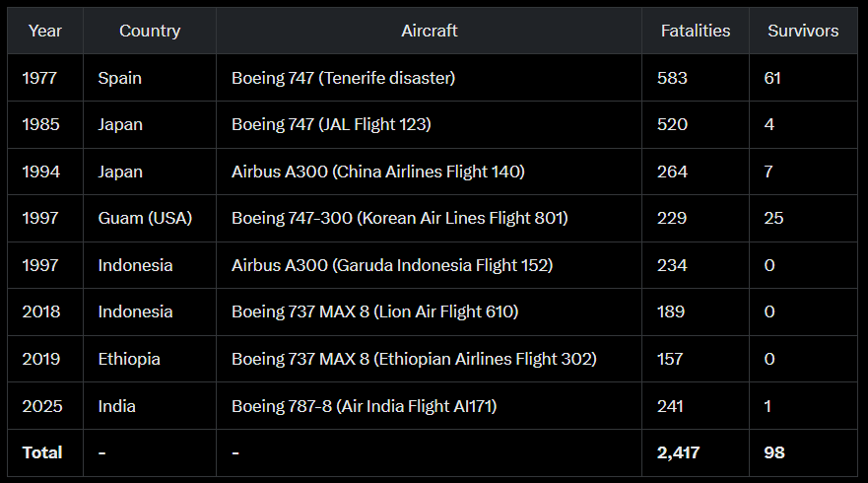Click the Country column header
The width and height of the screenshot is (868, 483).
pyautogui.click(x=150, y=31)
